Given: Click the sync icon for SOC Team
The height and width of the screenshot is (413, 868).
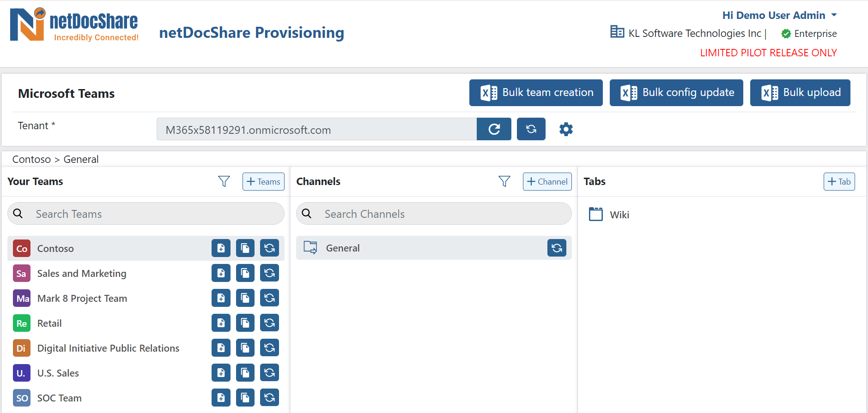Looking at the screenshot, I should 269,398.
